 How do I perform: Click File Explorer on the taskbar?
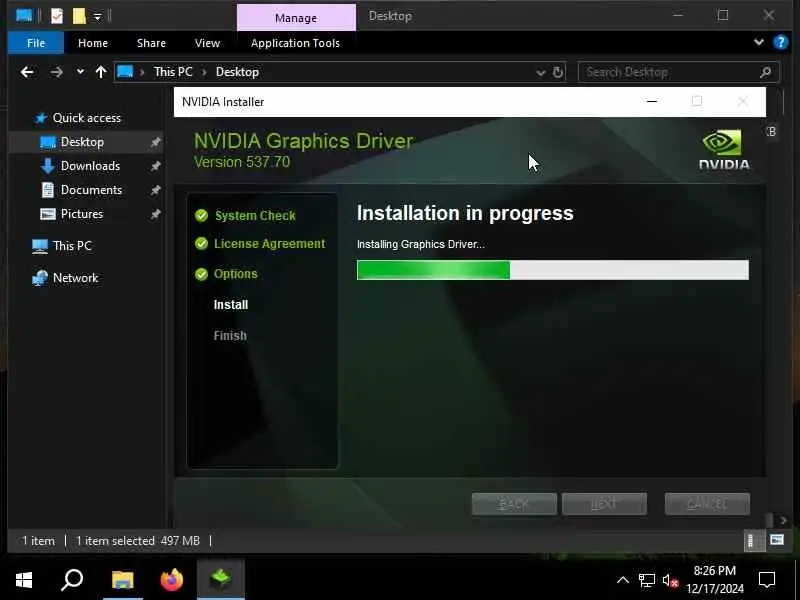pyautogui.click(x=122, y=580)
